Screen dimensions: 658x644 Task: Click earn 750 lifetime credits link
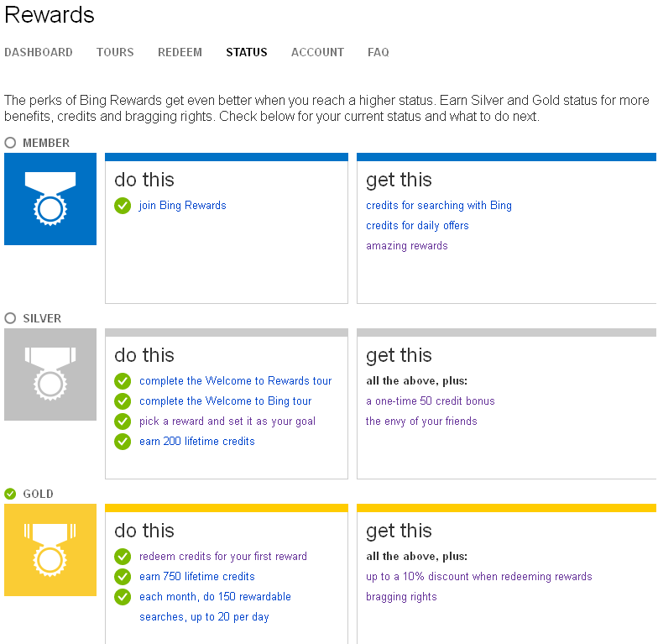[x=197, y=576]
